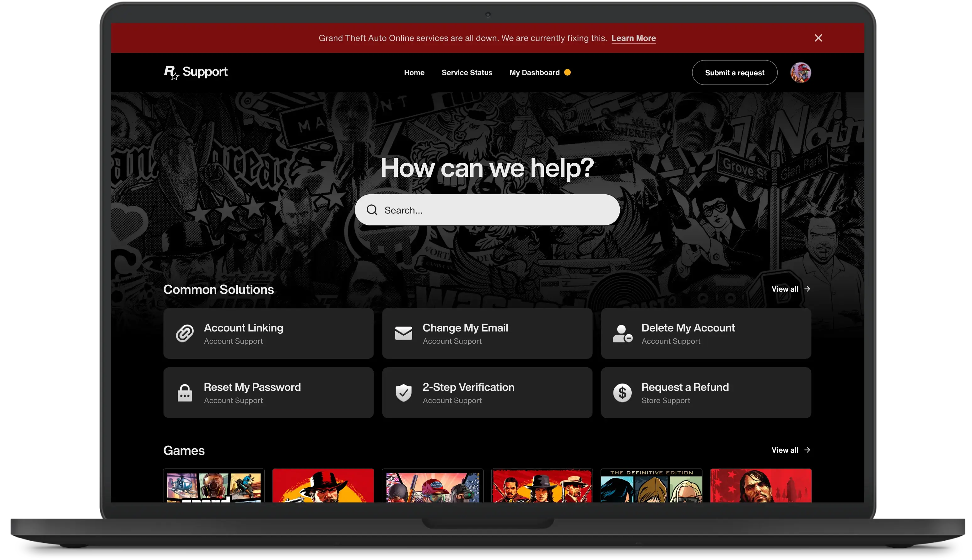The width and height of the screenshot is (972, 560).
Task: Click the Change My Email envelope icon
Action: click(x=403, y=333)
